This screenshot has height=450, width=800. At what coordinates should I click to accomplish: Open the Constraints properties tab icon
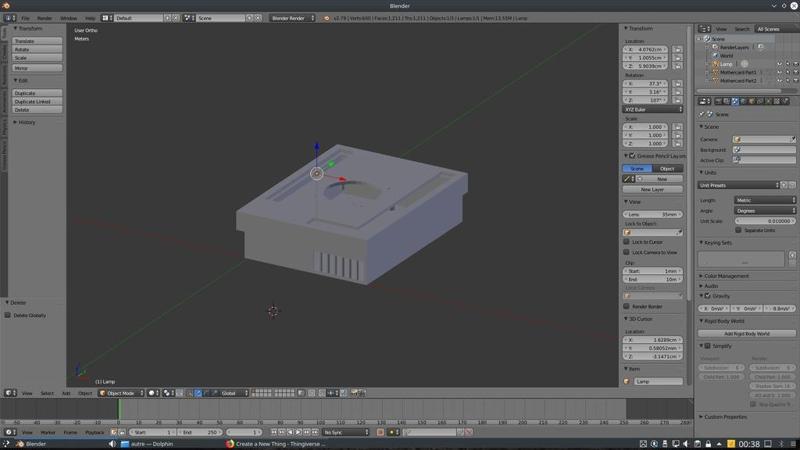click(760, 102)
